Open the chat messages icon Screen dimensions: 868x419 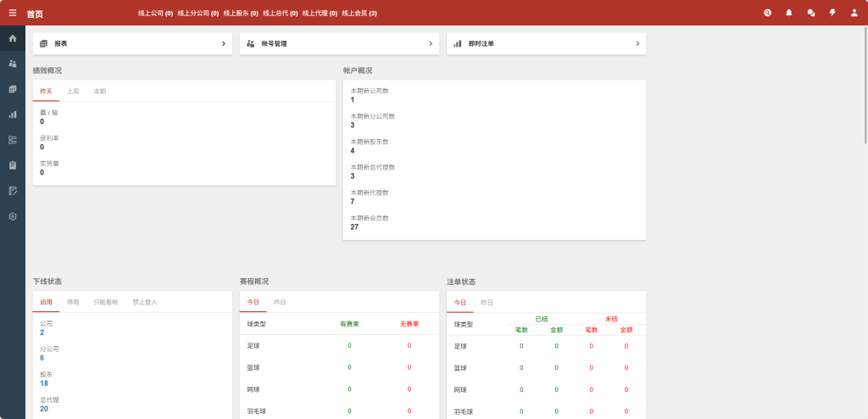811,13
